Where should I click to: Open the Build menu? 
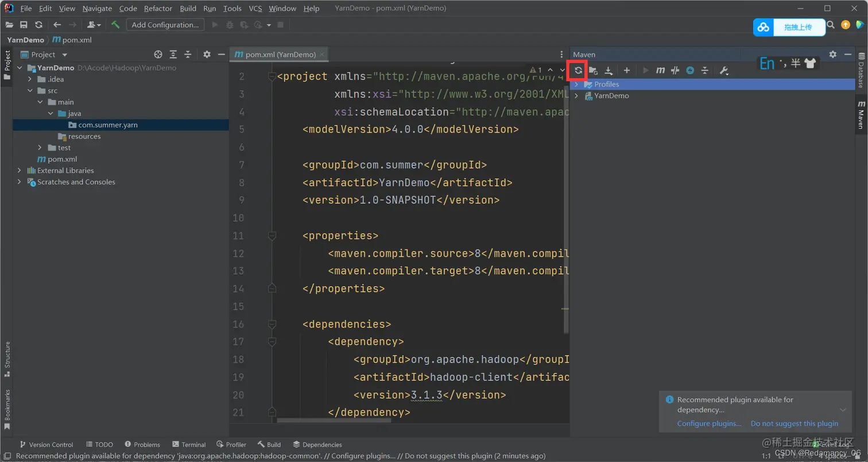click(x=188, y=9)
